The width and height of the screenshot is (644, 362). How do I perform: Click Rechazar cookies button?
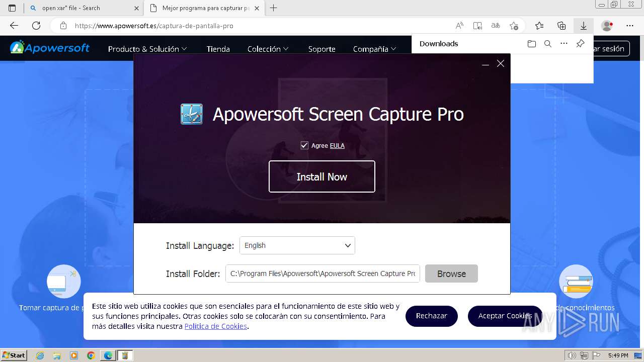[x=431, y=316]
